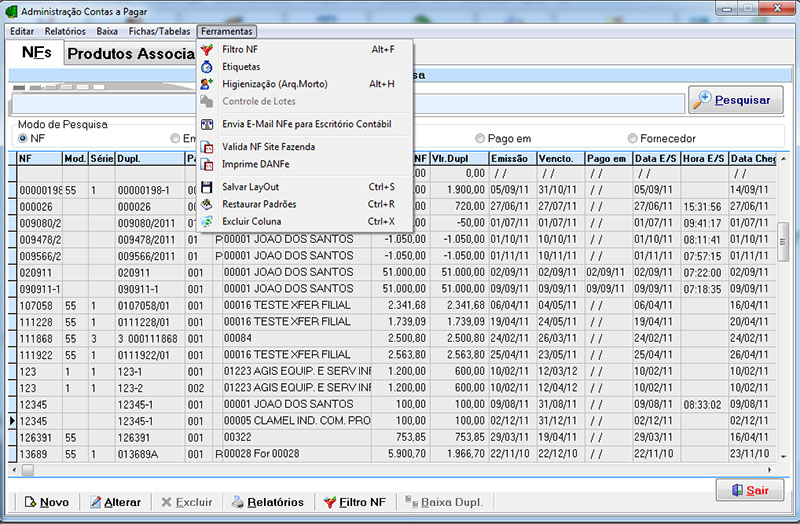The height and width of the screenshot is (524, 800).
Task: Select the Fornecedor radio option
Action: [x=633, y=138]
